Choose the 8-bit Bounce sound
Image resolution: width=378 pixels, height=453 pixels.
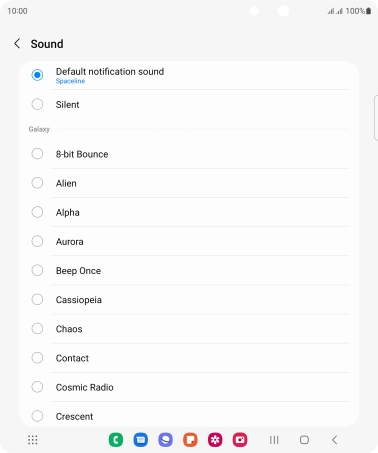189,154
